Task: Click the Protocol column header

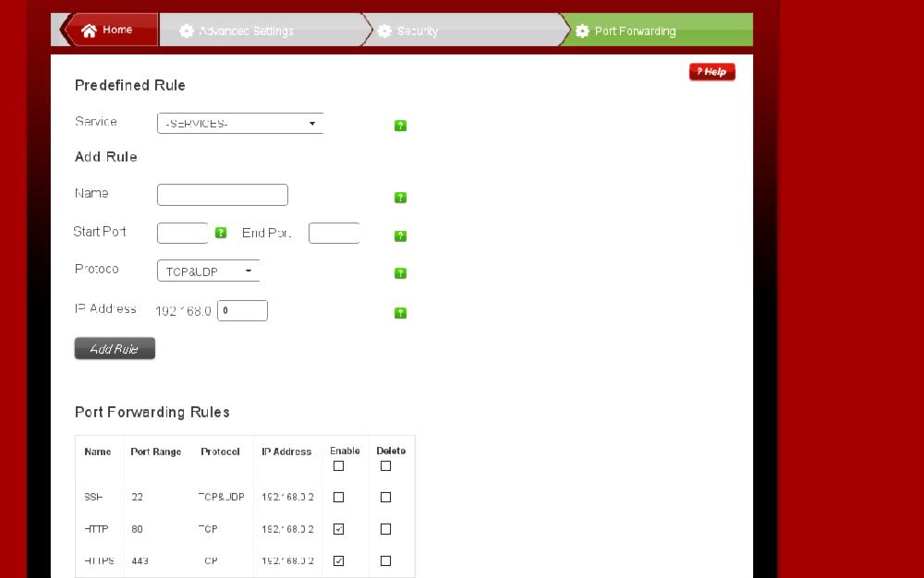Action: tap(220, 452)
